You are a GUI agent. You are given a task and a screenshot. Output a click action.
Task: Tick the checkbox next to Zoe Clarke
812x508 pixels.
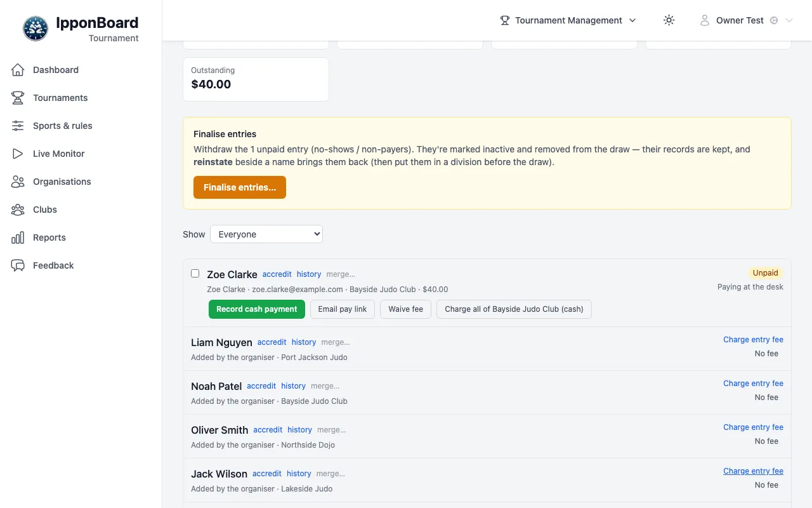[x=195, y=274]
